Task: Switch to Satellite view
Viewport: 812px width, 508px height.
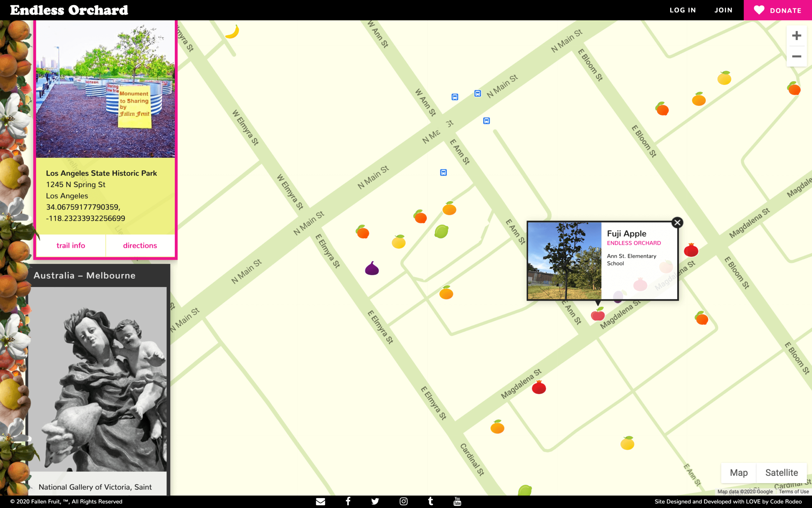Action: pos(782,472)
